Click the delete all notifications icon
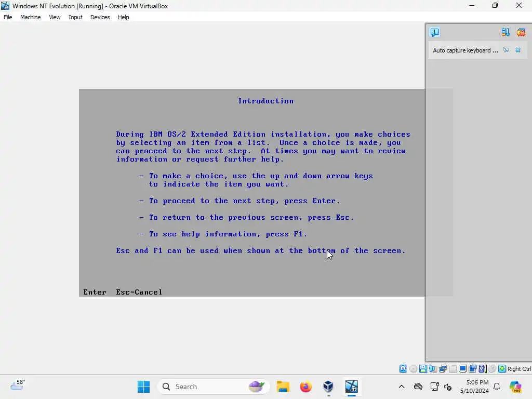Viewport: 532px width, 399px height. tap(521, 32)
